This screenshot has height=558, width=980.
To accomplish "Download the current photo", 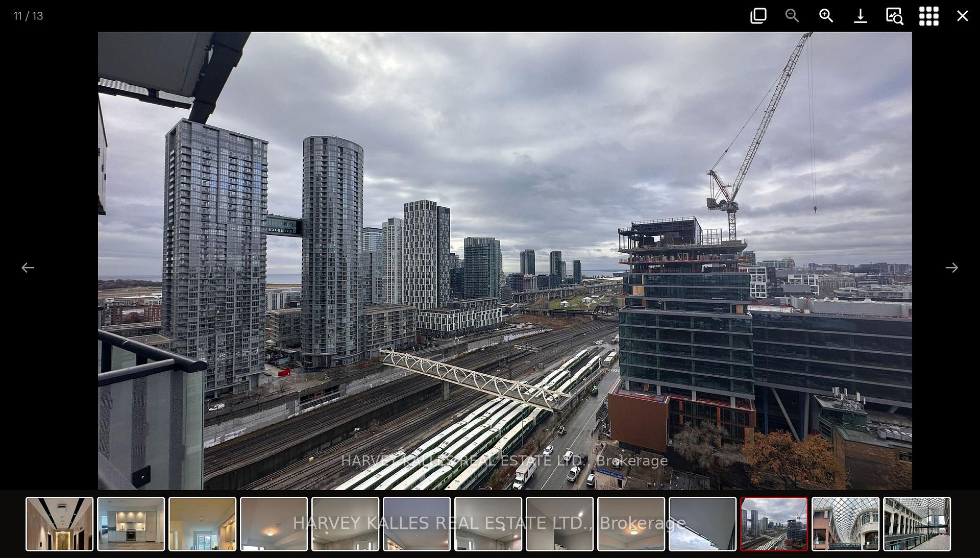I will point(860,16).
